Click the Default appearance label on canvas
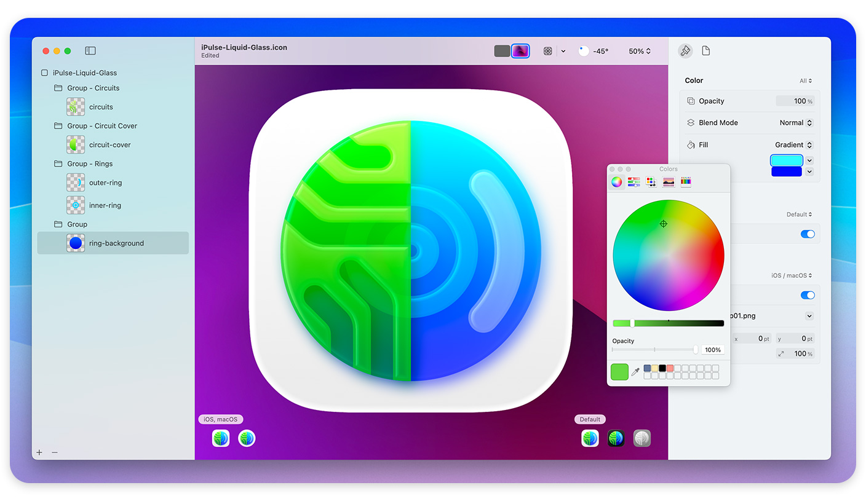This screenshot has height=504, width=866. 590,419
